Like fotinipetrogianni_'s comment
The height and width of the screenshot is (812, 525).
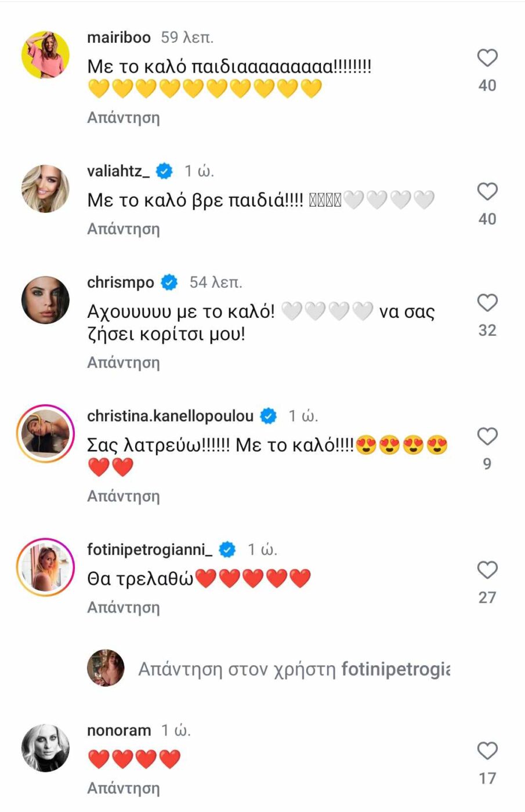[487, 570]
